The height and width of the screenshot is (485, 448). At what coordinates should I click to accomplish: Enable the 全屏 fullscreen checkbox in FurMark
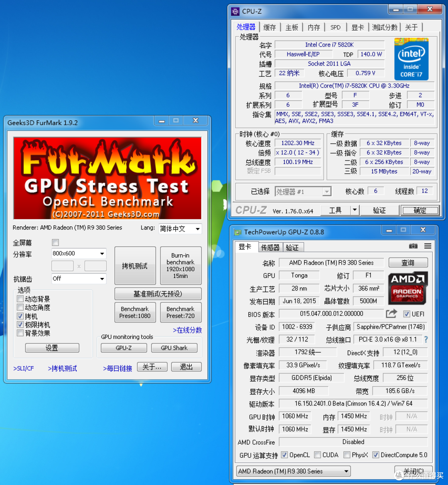[55, 242]
